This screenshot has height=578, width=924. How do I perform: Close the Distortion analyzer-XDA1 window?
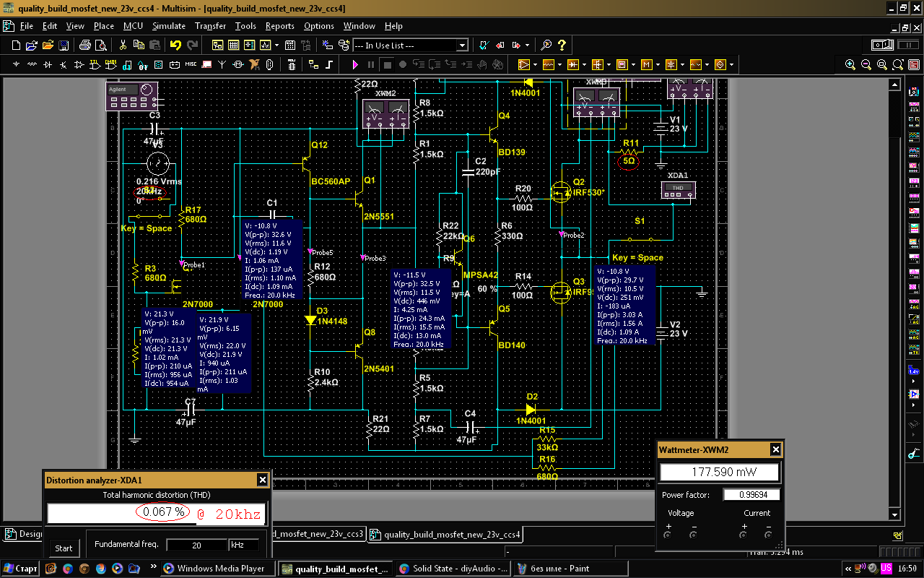click(x=263, y=480)
